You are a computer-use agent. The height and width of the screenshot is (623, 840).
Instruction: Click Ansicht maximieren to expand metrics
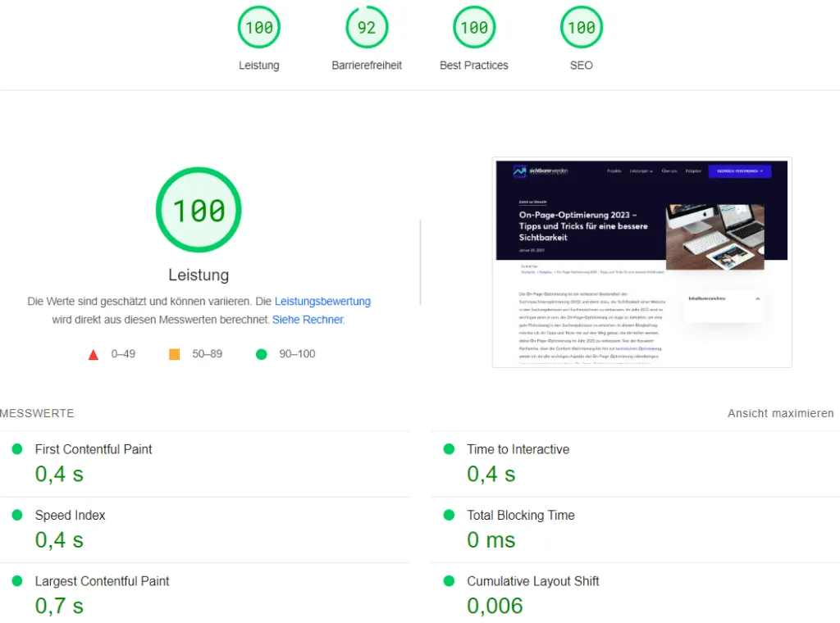(x=781, y=413)
